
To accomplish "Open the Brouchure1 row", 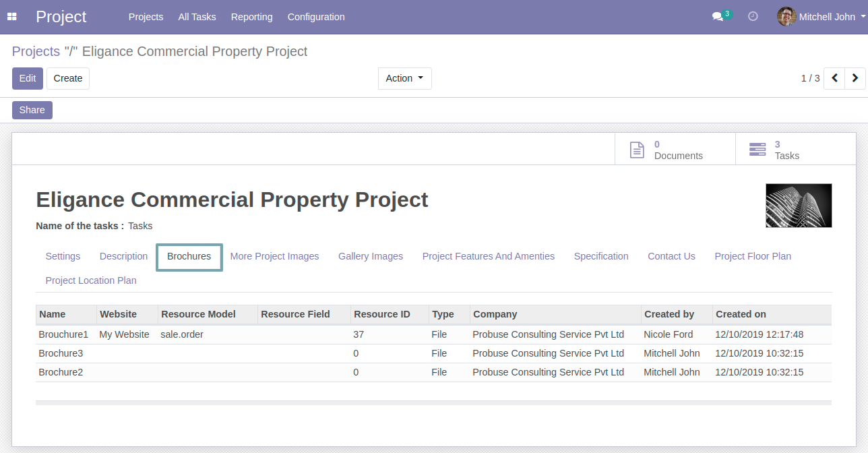I will (x=433, y=334).
